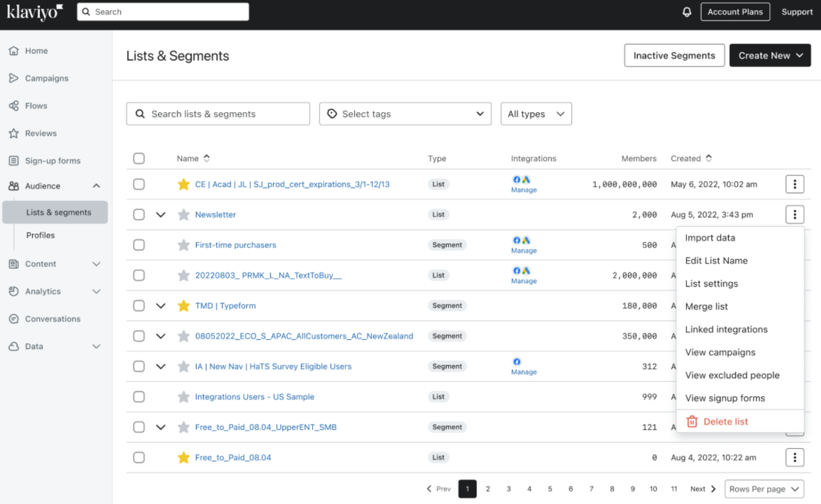
Task: Open the Rows Per page dropdown
Action: 763,489
